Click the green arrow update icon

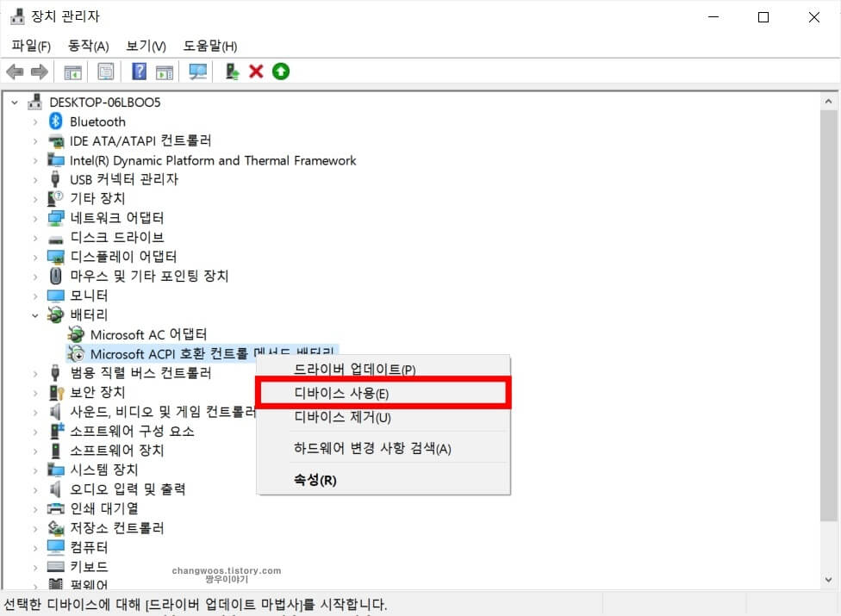point(281,71)
